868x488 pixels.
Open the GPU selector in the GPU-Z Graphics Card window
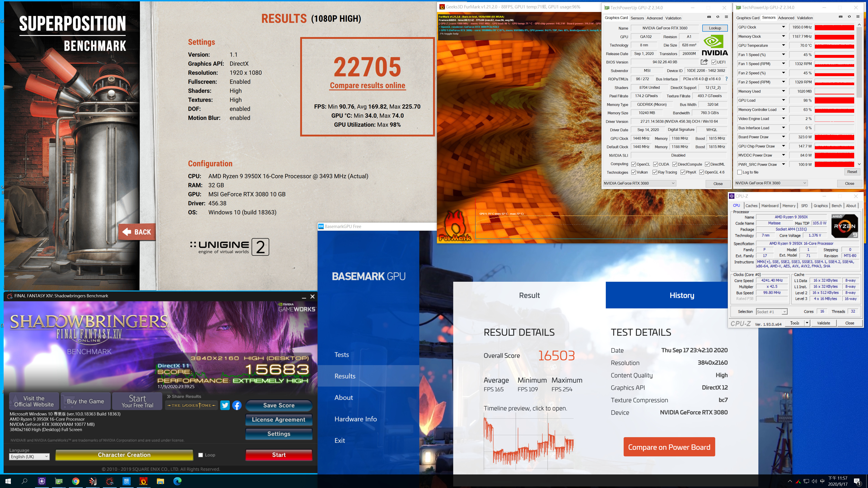pyautogui.click(x=639, y=183)
